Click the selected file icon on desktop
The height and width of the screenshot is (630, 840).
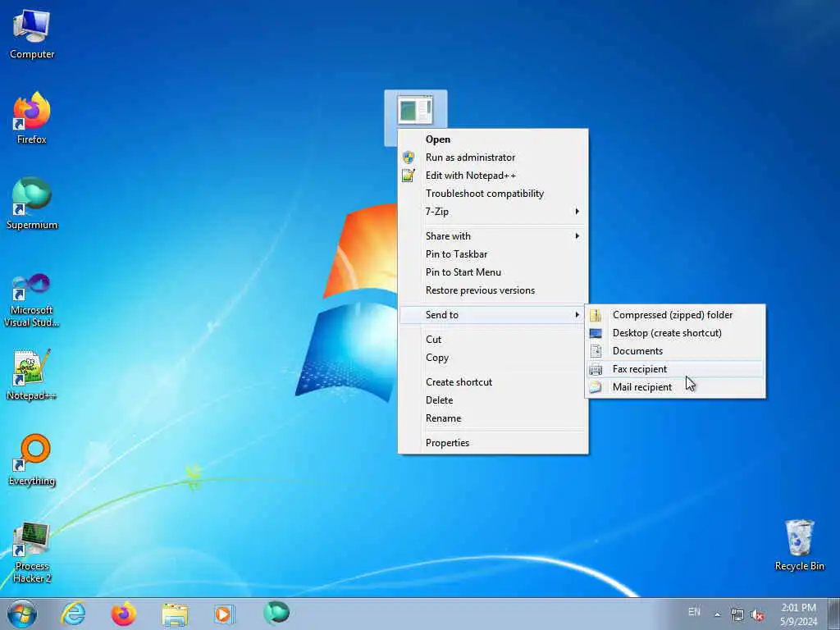[415, 110]
